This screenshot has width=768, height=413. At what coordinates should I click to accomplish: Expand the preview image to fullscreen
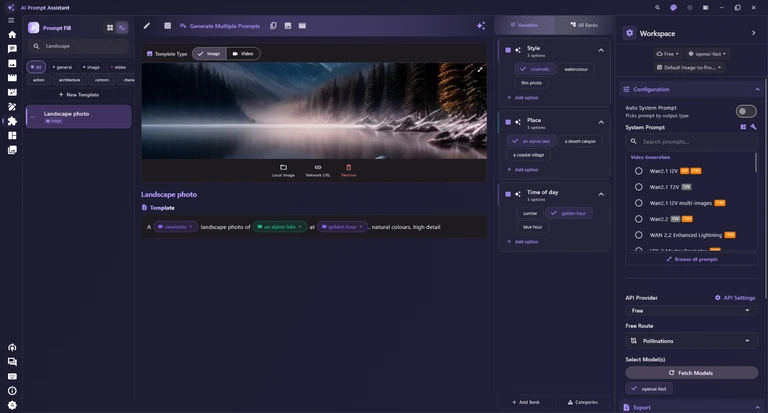tap(480, 70)
